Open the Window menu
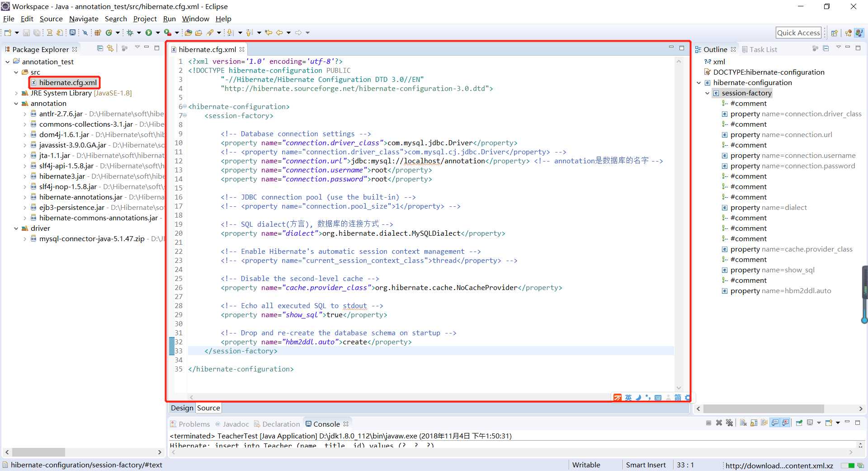This screenshot has width=868, height=471. [195, 19]
